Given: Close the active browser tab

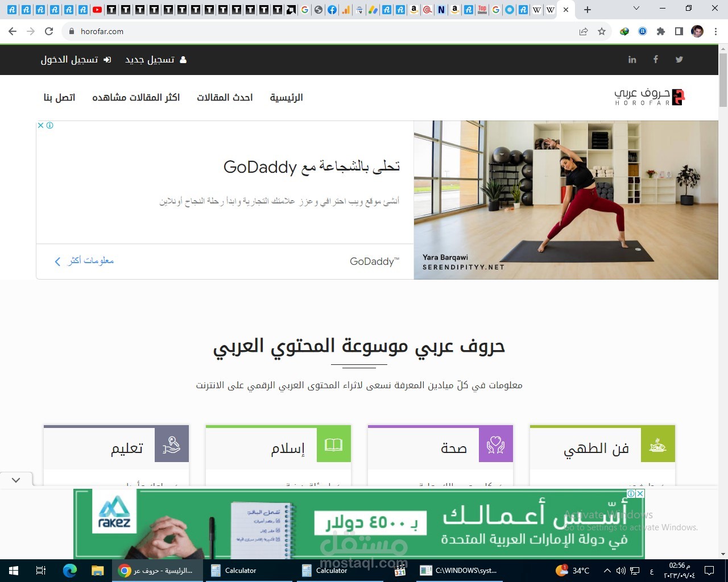Looking at the screenshot, I should pyautogui.click(x=566, y=10).
